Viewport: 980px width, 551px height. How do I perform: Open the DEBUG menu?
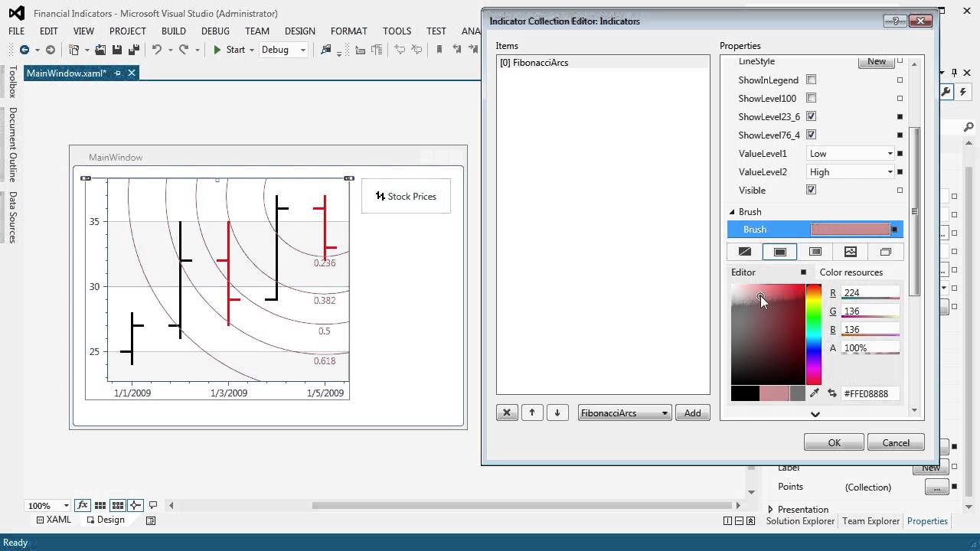(215, 31)
